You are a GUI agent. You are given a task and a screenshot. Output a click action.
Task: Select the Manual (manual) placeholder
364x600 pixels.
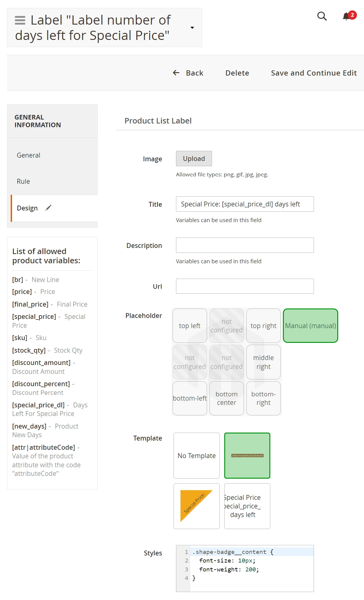pyautogui.click(x=310, y=326)
